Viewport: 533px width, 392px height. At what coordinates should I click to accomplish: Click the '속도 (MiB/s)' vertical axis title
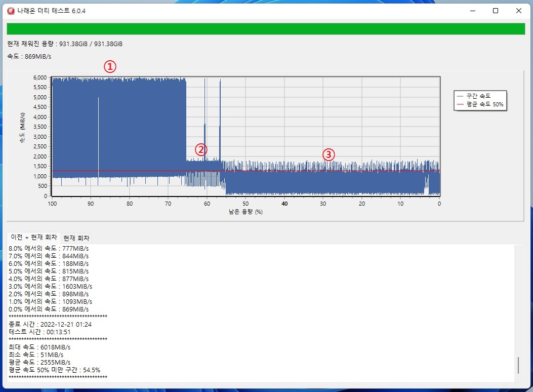tap(22, 128)
